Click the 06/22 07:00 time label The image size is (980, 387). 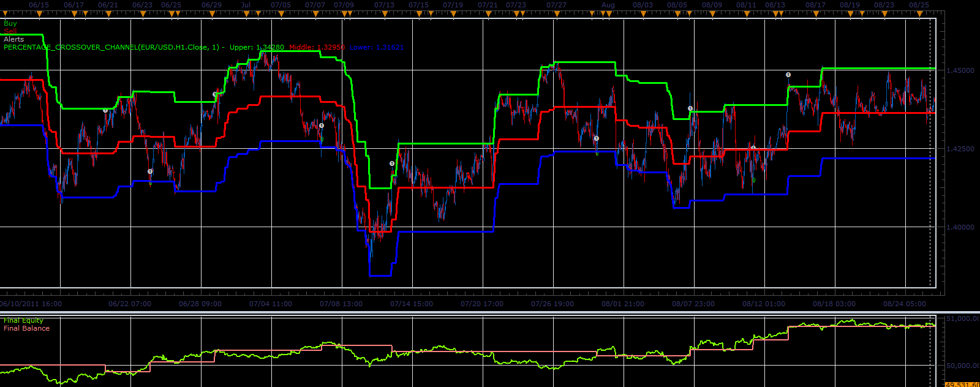[130, 304]
